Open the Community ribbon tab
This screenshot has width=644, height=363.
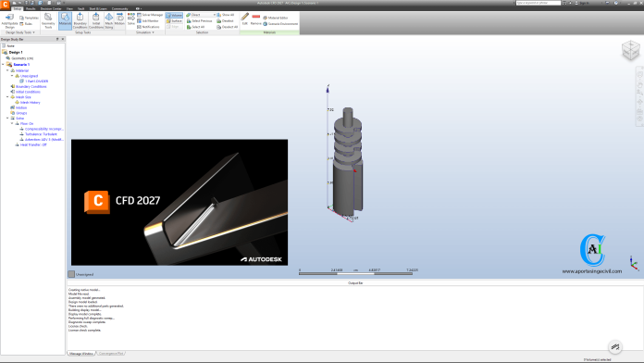click(x=120, y=8)
